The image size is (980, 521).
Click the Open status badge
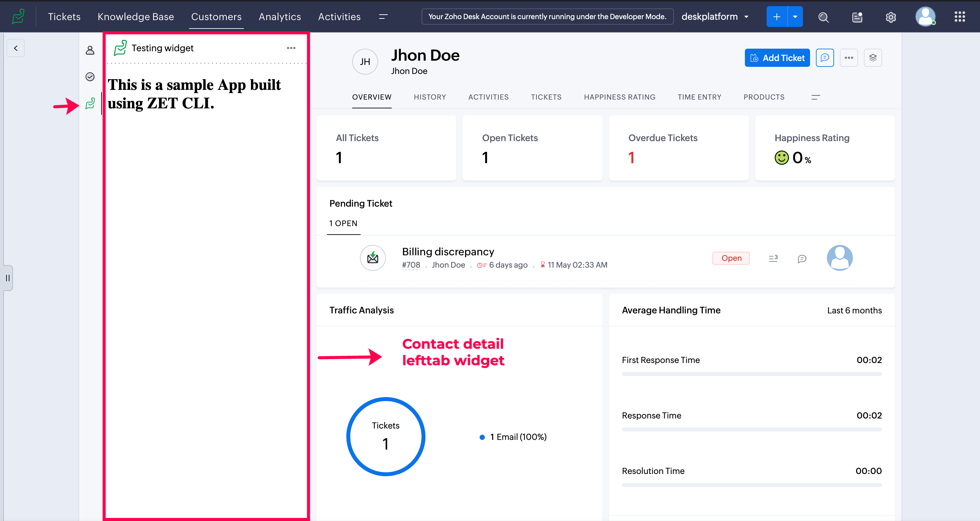[x=731, y=258]
